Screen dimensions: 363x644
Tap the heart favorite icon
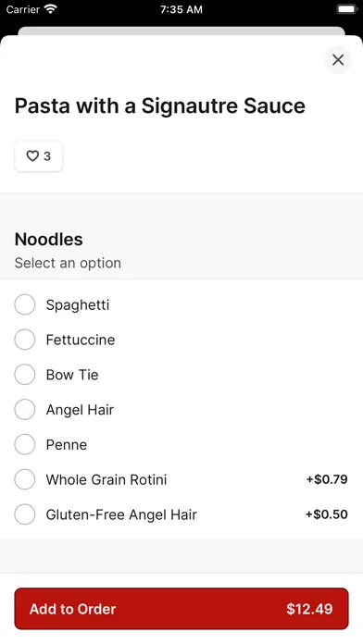tap(32, 156)
